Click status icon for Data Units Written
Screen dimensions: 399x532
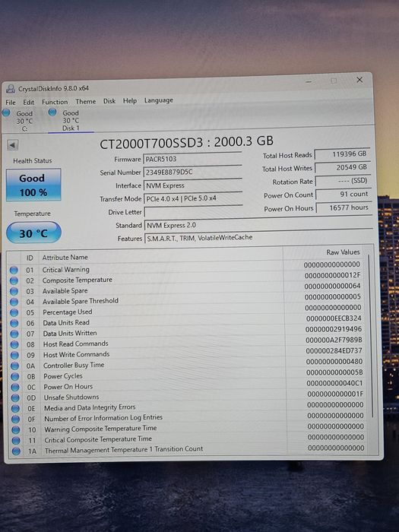tap(14, 334)
